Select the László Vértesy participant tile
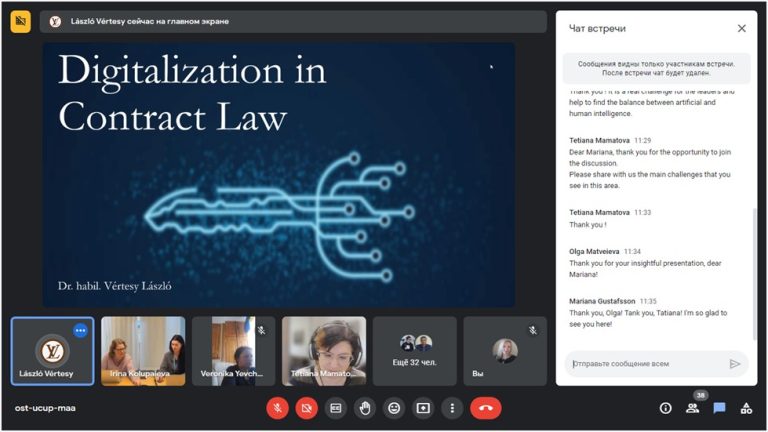The height and width of the screenshot is (432, 768). click(x=52, y=351)
